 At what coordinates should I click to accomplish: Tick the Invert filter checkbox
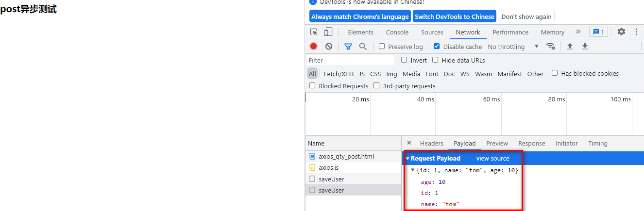(x=404, y=60)
